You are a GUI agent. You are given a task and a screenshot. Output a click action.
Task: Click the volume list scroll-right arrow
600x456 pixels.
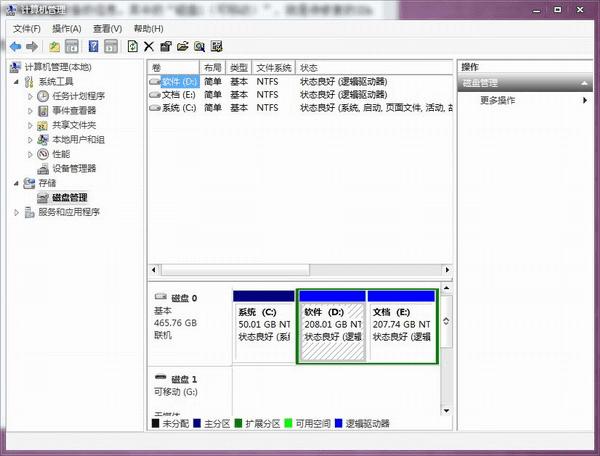click(x=447, y=270)
